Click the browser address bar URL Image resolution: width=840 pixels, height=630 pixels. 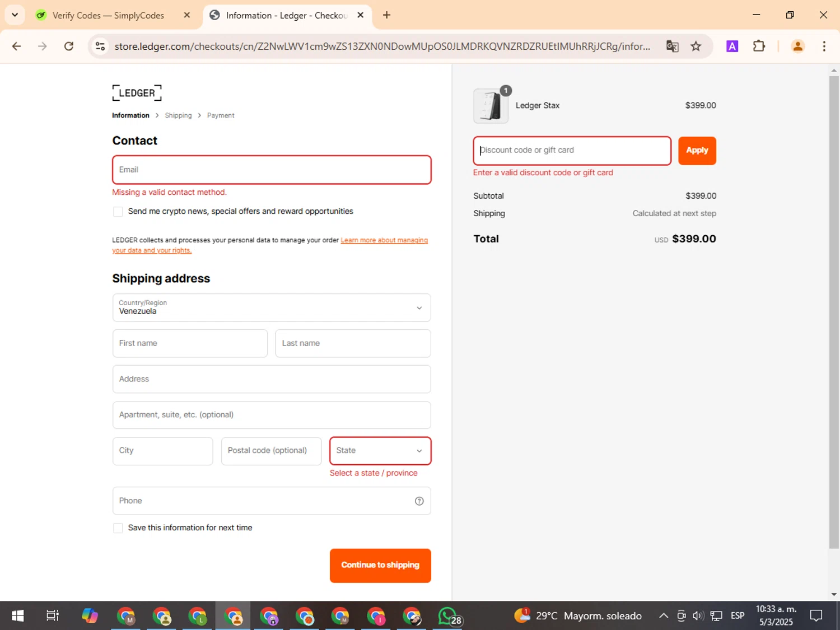tap(382, 46)
